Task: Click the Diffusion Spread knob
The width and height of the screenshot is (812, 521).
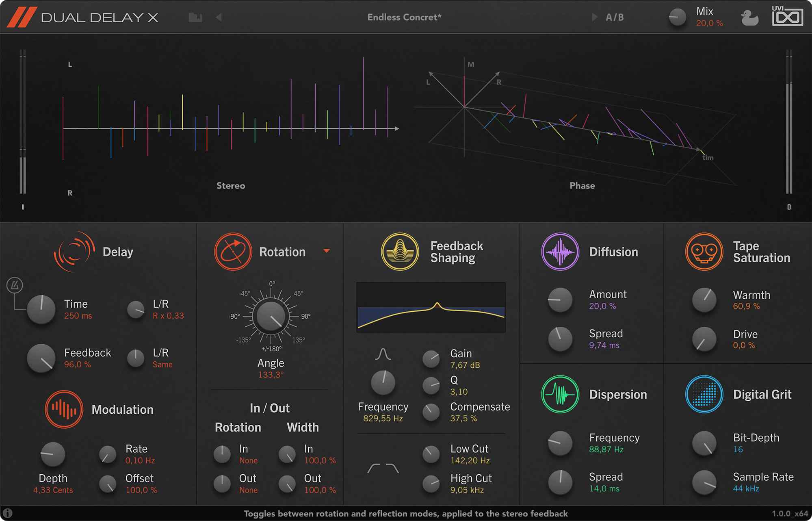Action: pos(560,339)
